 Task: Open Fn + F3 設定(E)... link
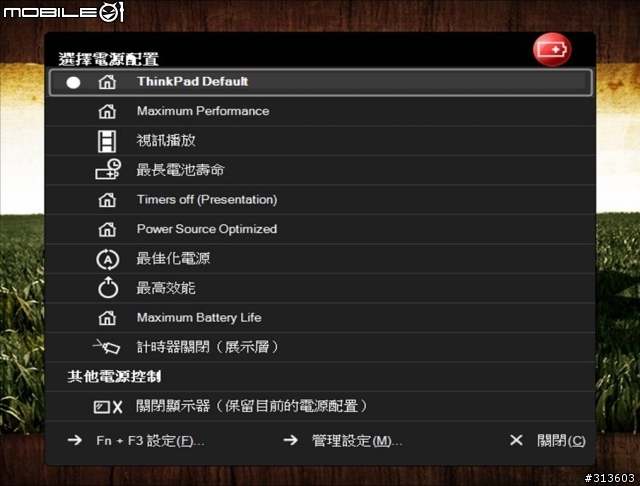point(150,441)
